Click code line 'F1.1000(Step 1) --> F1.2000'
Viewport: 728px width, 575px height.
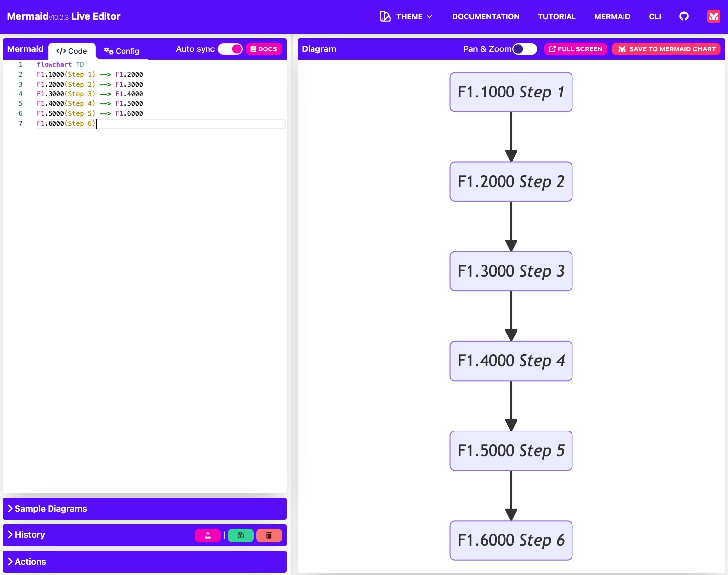click(90, 74)
